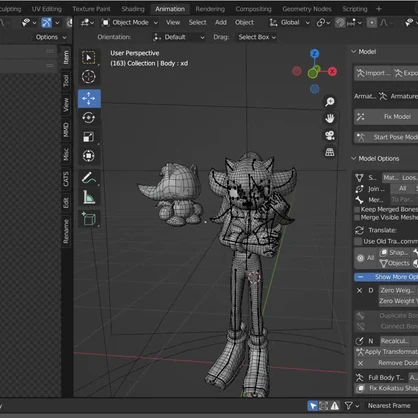Click the pan view hand icon
This screenshot has height=418, width=418.
(x=330, y=118)
